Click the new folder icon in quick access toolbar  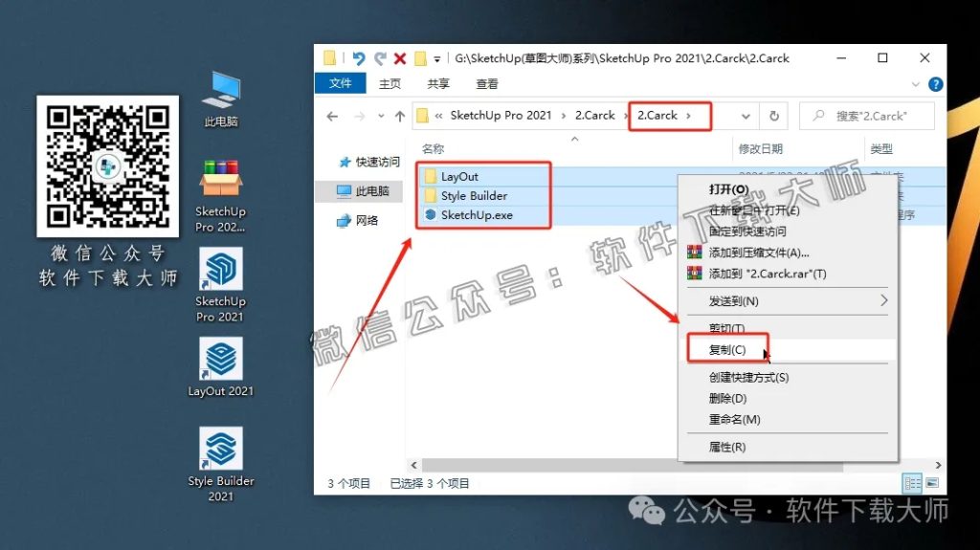point(421,58)
